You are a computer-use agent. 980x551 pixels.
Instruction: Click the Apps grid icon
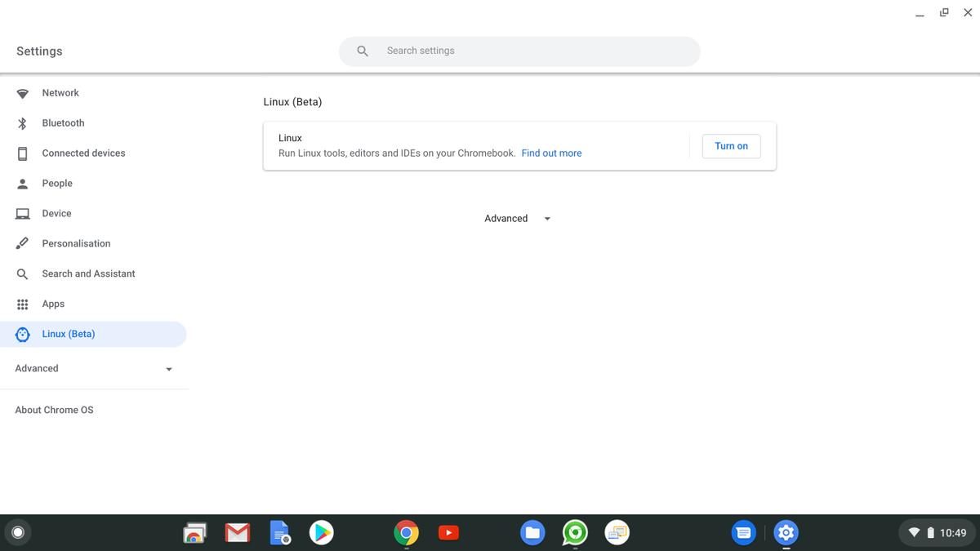click(x=23, y=304)
